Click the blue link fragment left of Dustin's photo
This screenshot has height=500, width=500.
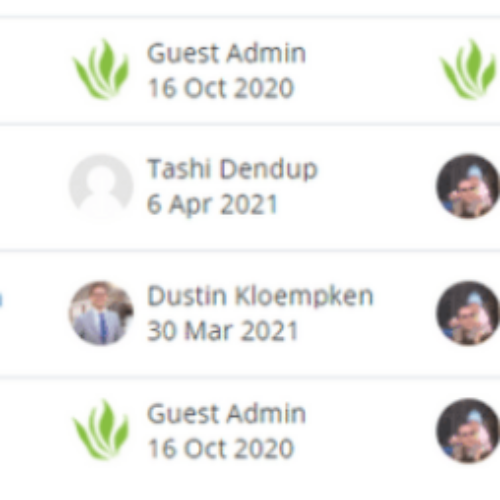coord(1,299)
